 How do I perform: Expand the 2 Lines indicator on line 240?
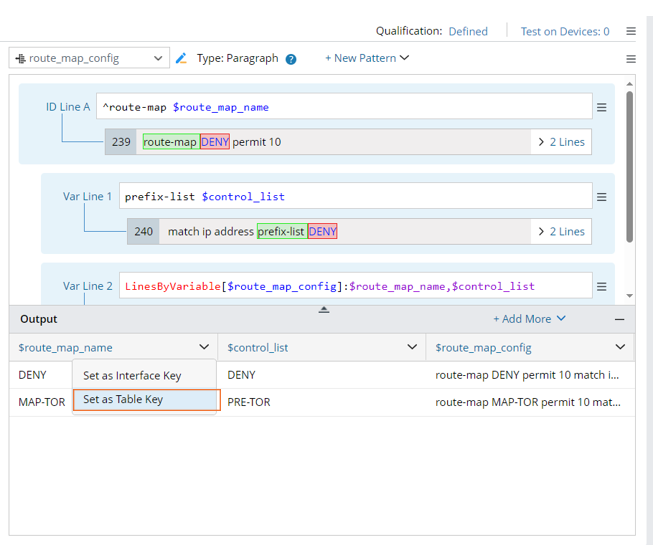(x=561, y=232)
